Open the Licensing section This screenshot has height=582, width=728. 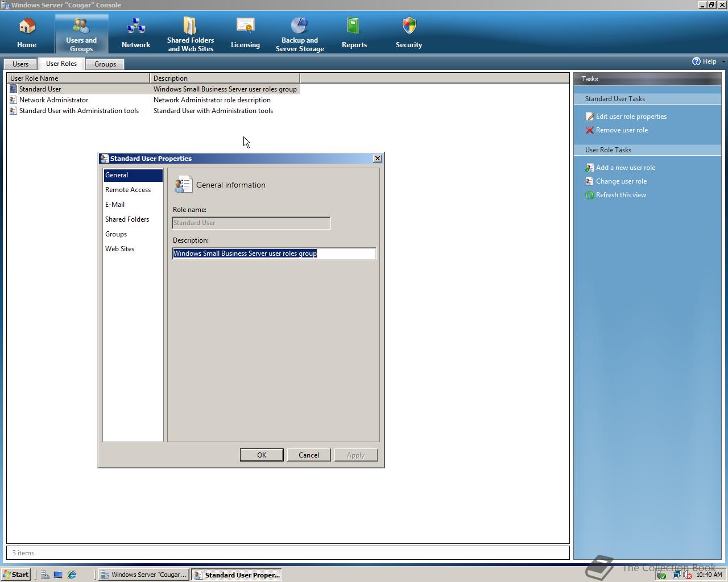(x=245, y=33)
